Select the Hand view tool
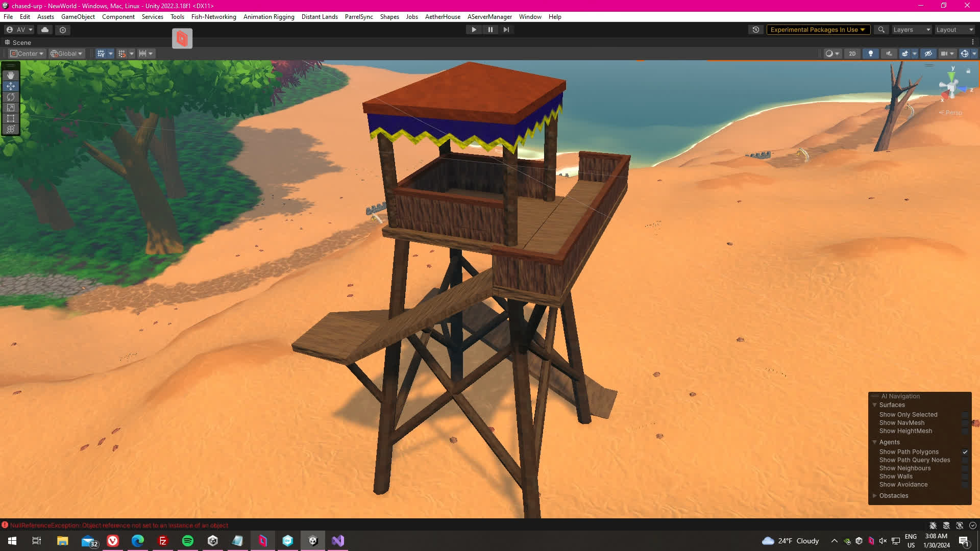 coord(11,76)
